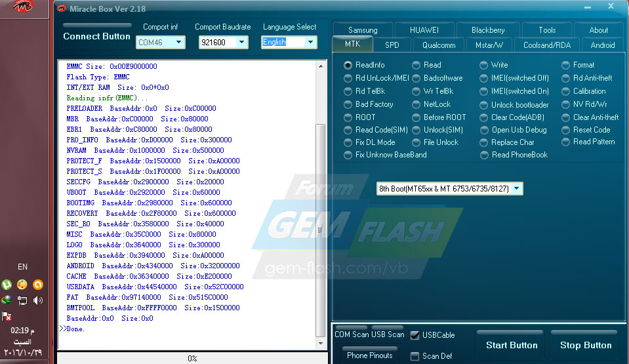Select the Badsoftware radio option

437,78
